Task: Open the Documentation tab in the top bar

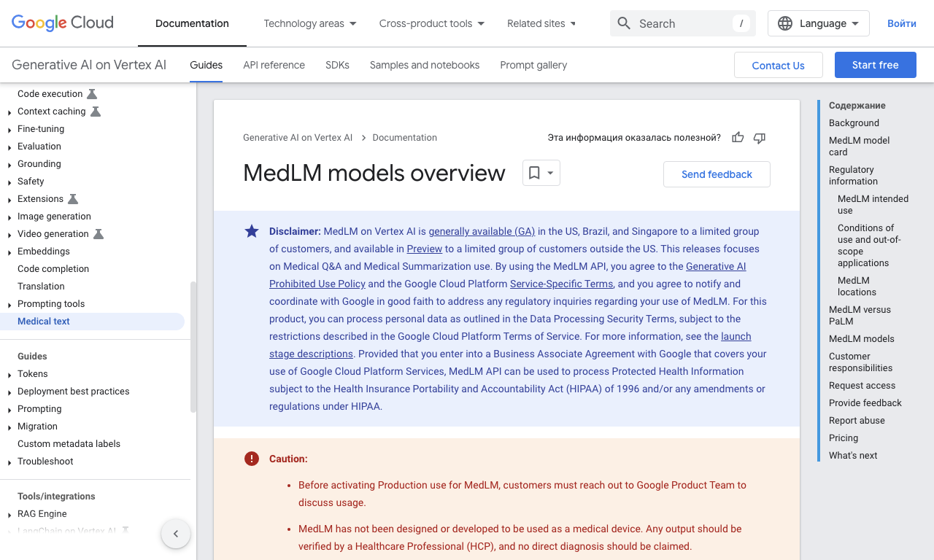Action: pyautogui.click(x=192, y=23)
